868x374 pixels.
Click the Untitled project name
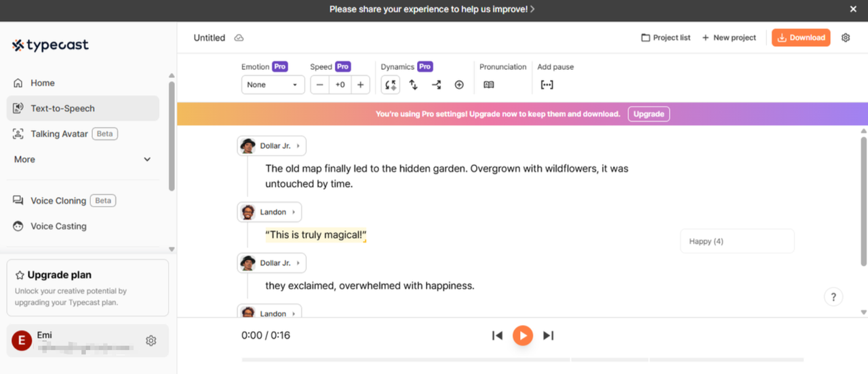point(209,38)
